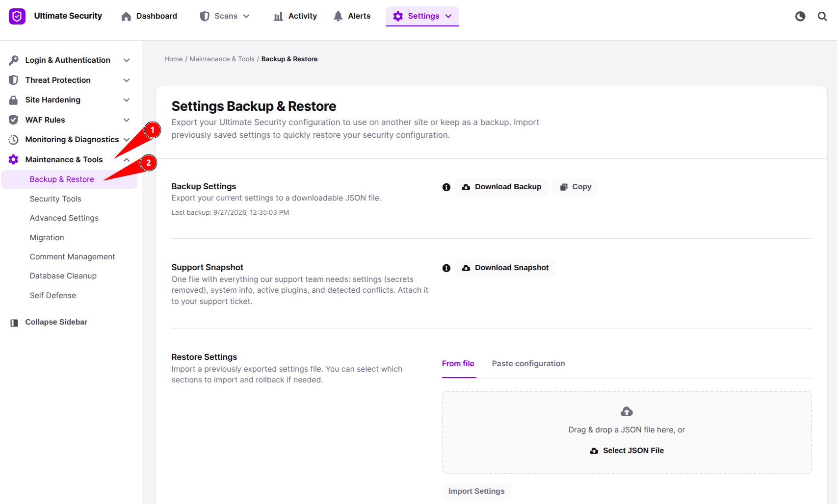Click the Dashboard home icon
The height and width of the screenshot is (504, 837).
point(126,17)
